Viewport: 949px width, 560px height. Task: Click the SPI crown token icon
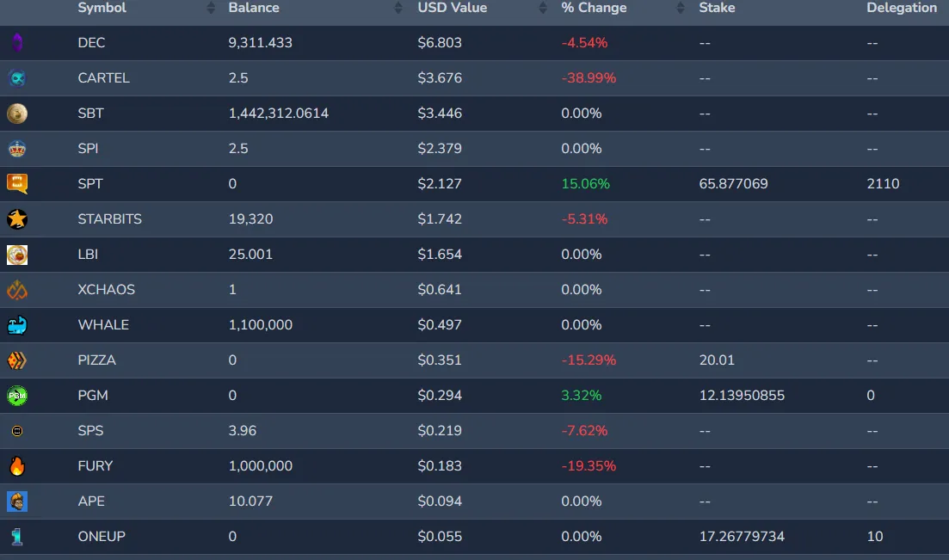click(x=17, y=148)
